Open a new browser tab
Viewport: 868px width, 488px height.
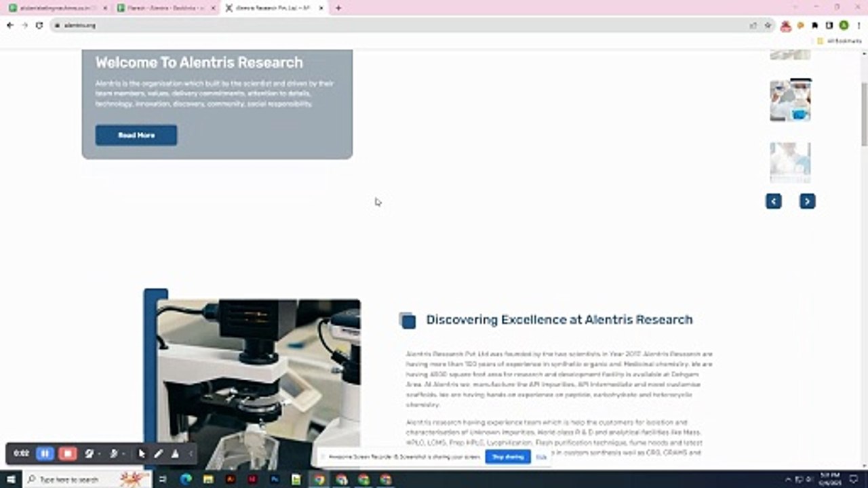click(338, 8)
